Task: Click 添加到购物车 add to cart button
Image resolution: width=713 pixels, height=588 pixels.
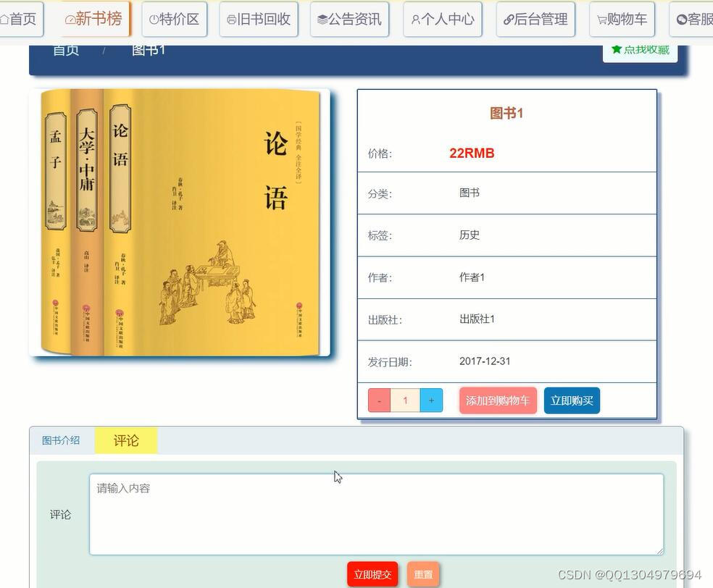Action: tap(498, 400)
